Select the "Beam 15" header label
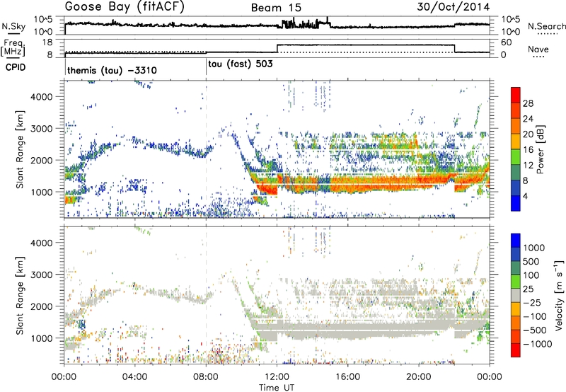Image resolution: width=566 pixels, height=392 pixels. [276, 8]
